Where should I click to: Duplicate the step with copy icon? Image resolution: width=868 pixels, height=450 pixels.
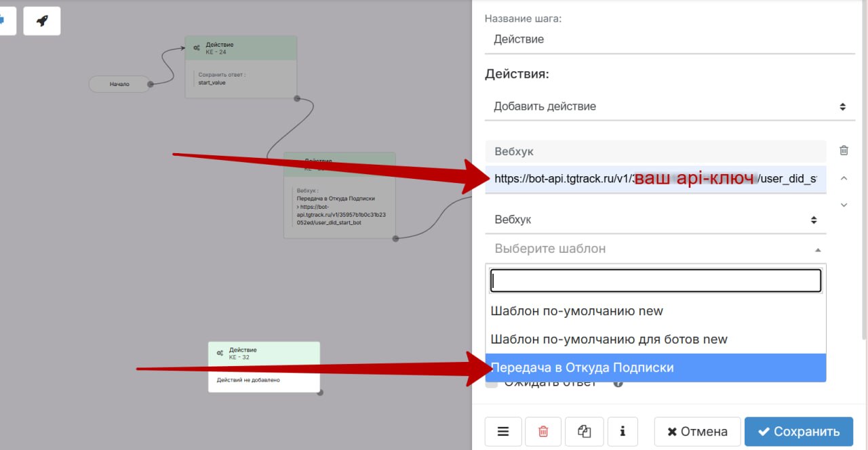click(x=585, y=431)
